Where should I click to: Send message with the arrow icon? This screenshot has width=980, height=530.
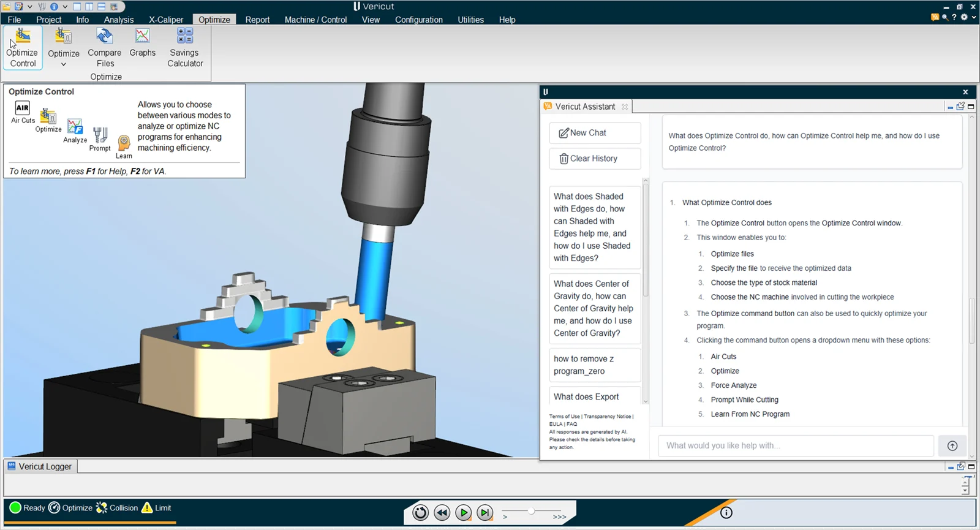click(952, 446)
